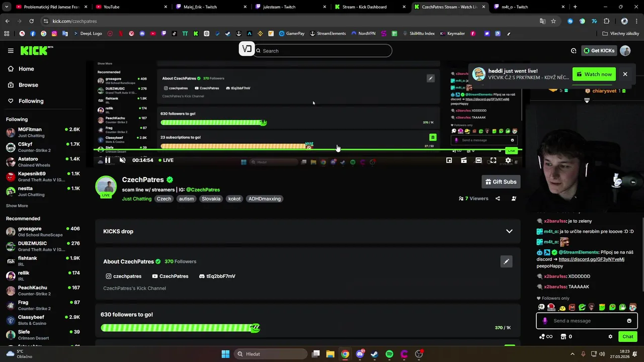Screen dimensions: 644x362
Task: Open Steam from the taskbar
Action: coord(374,354)
